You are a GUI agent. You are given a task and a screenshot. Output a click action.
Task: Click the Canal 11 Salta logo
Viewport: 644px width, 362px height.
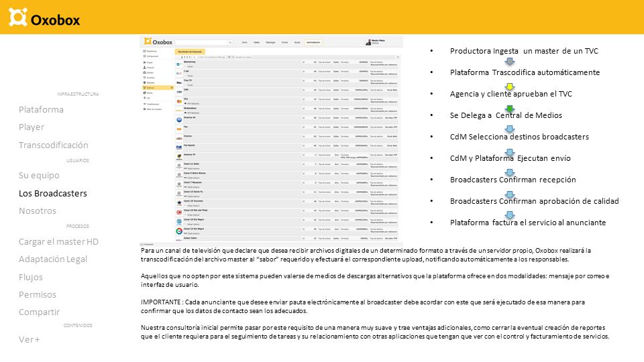pyautogui.click(x=179, y=166)
